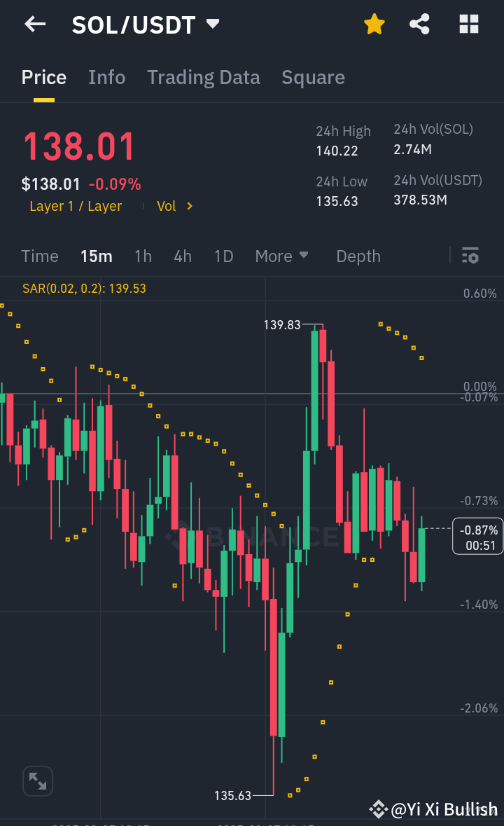Expand the chart to fullscreen
The height and width of the screenshot is (826, 504).
[x=37, y=780]
